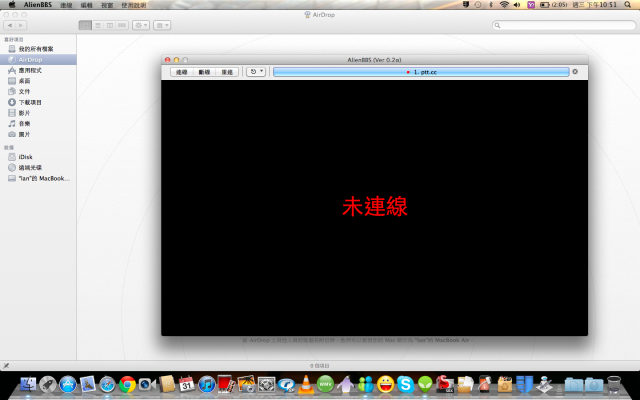The width and height of the screenshot is (640, 400).
Task: Click the volume icon in menu bar
Action: (517, 4)
